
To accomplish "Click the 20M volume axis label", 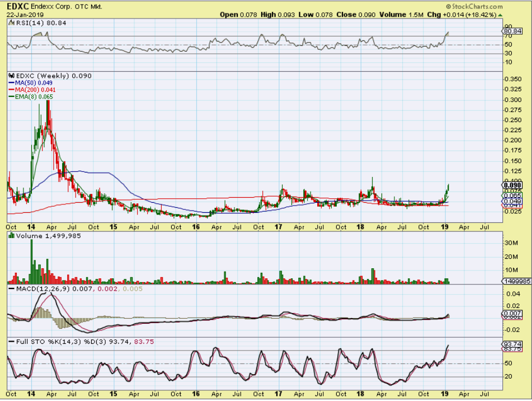I will [511, 257].
